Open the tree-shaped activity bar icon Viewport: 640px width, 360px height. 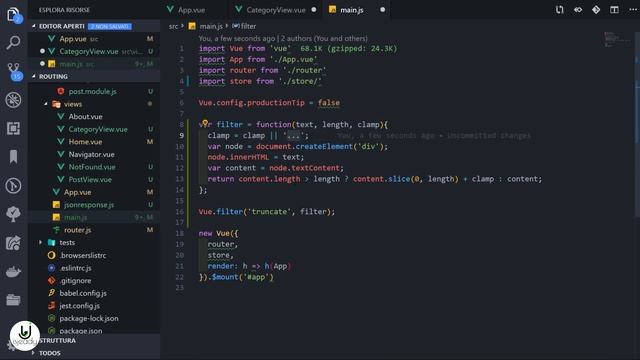(13, 214)
